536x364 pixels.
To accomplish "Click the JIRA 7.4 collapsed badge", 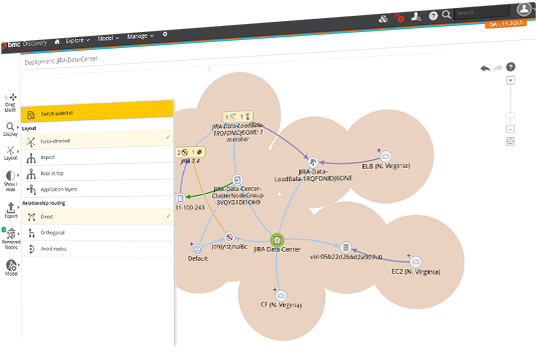I will click(x=191, y=152).
